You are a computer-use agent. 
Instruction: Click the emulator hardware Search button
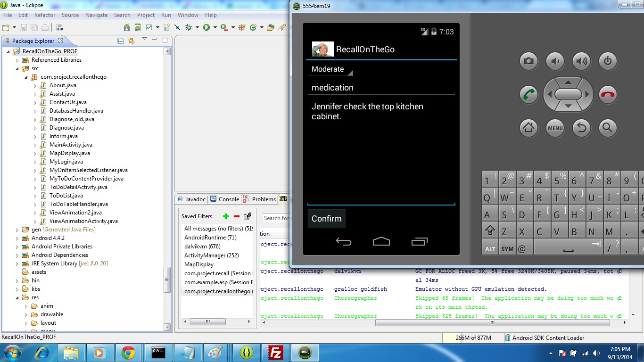tap(608, 127)
